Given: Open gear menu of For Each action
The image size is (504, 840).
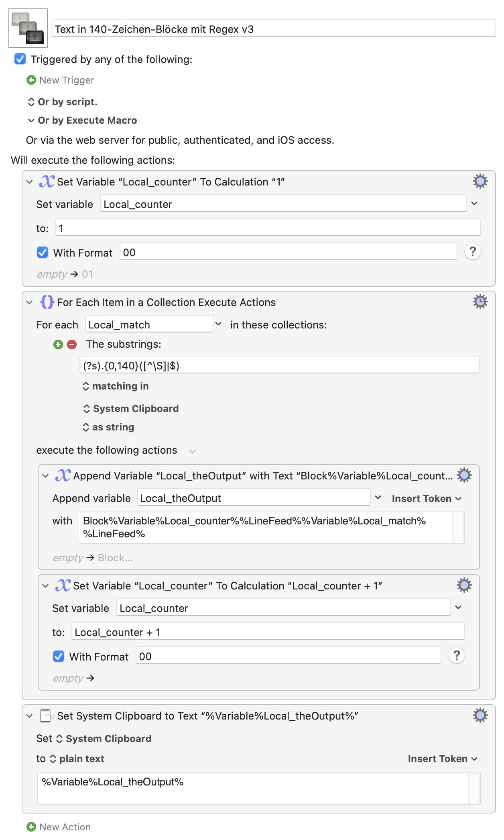Looking at the screenshot, I should click(x=480, y=302).
